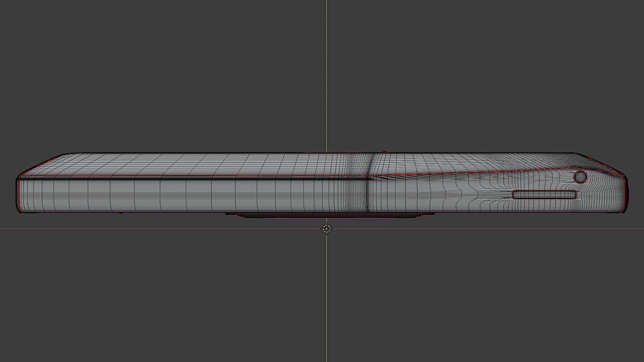Click the circular port on the model
The image size is (644, 362).
(x=580, y=177)
